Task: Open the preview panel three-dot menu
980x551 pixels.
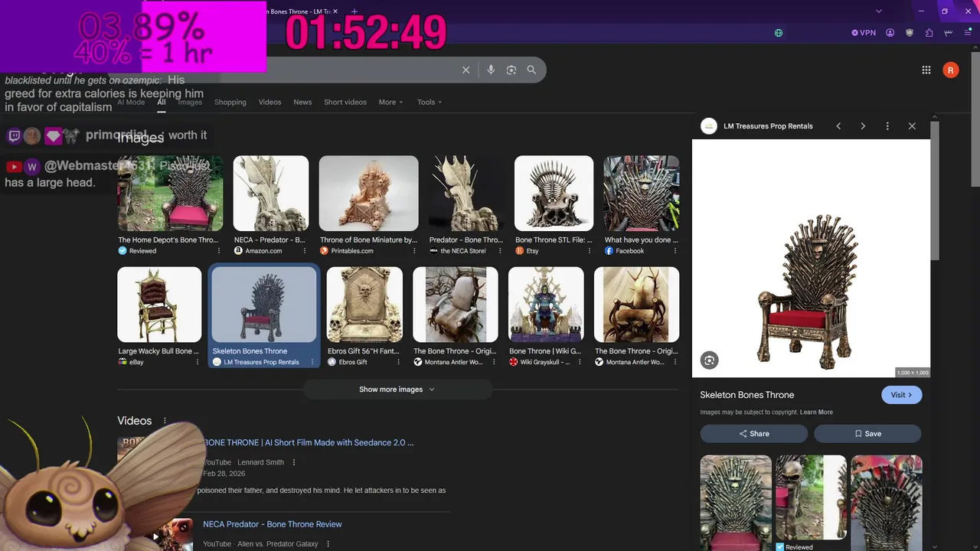Action: (x=887, y=126)
